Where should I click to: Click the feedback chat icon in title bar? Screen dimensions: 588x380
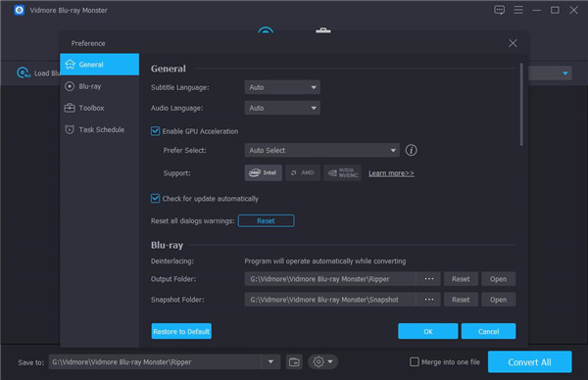[x=499, y=10]
